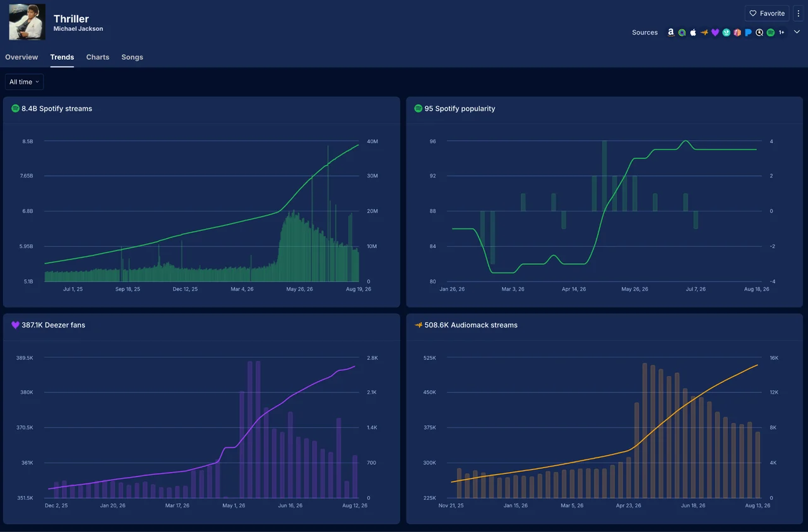Click the "Jul 7, 26" date label
Screen dimensions: 808x532
tap(696, 289)
